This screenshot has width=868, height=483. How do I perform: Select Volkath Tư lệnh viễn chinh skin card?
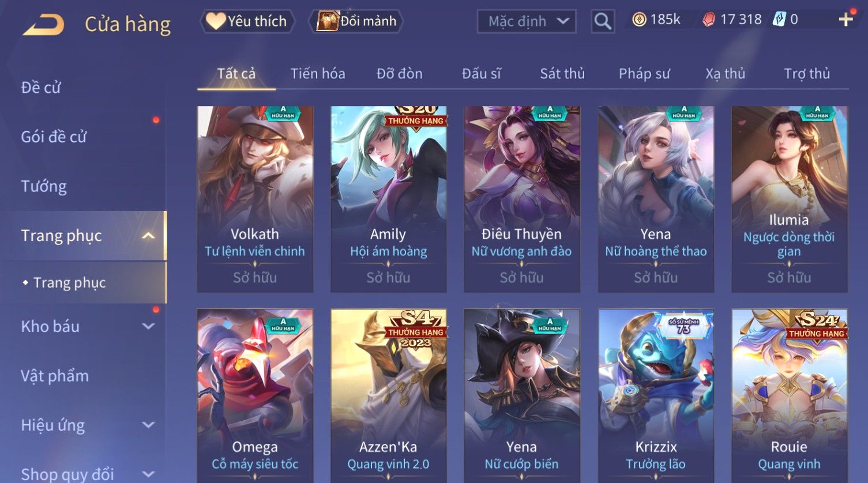click(x=255, y=199)
